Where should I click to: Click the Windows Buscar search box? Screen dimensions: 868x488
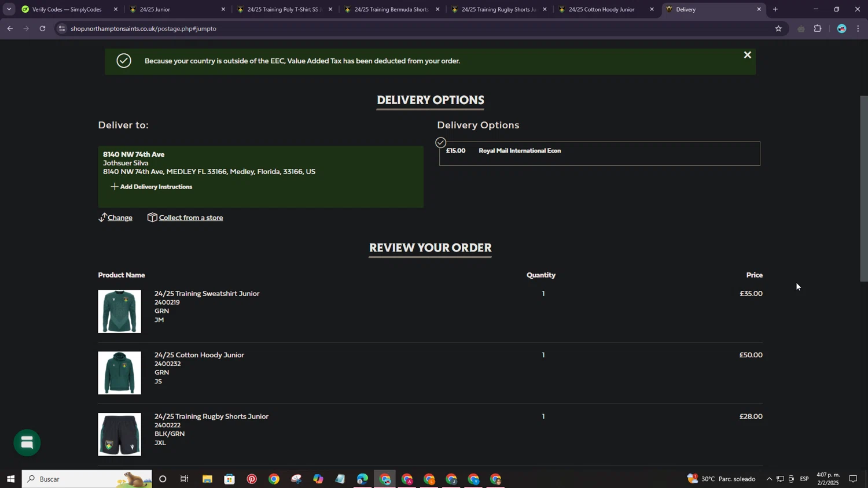[87, 479]
